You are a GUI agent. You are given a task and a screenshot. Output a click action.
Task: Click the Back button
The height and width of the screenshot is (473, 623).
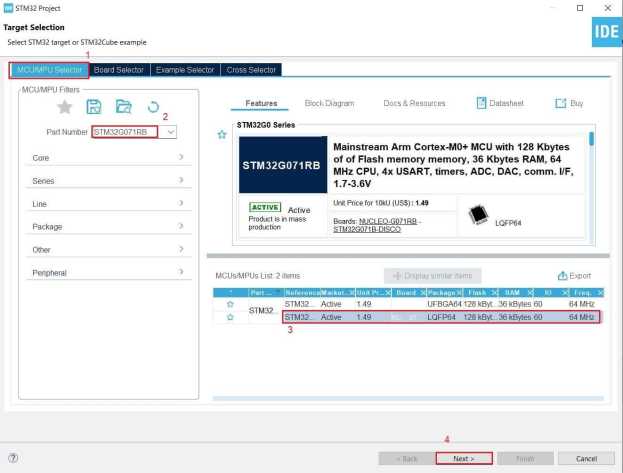pos(406,458)
